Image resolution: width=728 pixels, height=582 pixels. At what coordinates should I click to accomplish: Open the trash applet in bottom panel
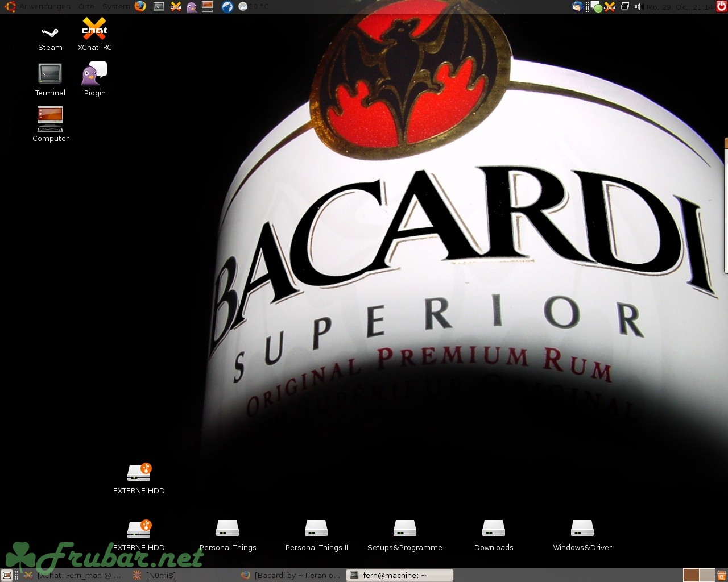pyautogui.click(x=721, y=575)
